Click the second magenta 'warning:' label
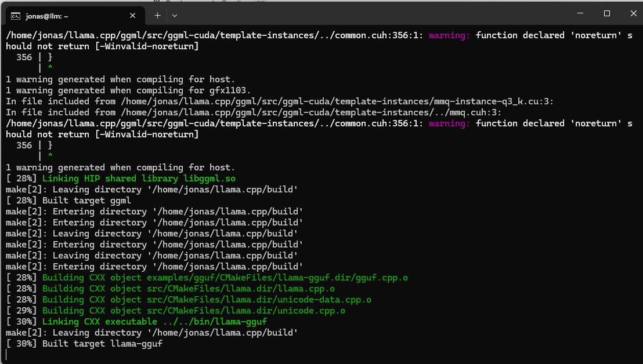Image resolution: width=643 pixels, height=364 pixels. click(x=449, y=123)
